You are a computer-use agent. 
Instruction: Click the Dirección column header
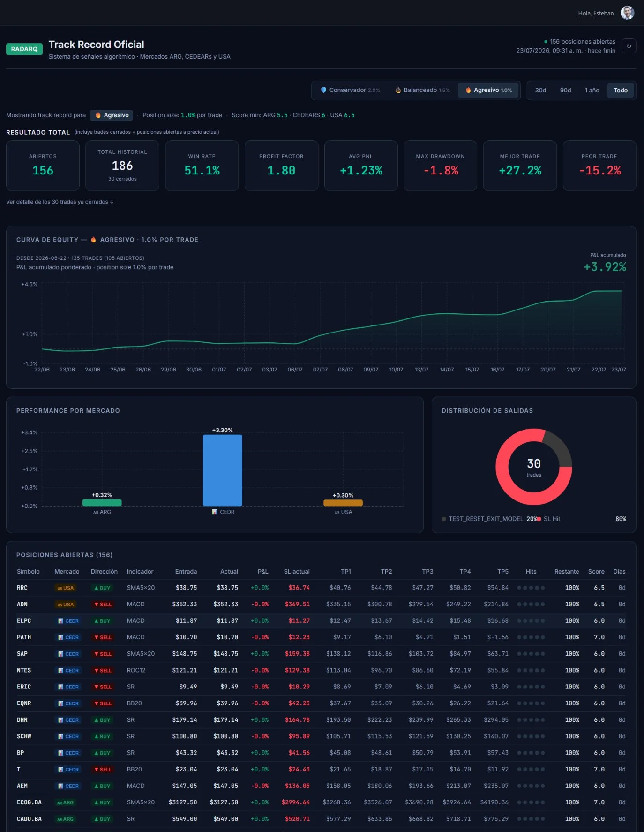104,571
